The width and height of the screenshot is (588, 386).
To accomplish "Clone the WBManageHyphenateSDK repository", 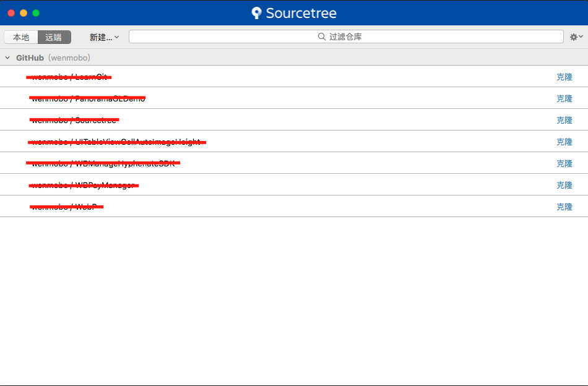I will pos(564,163).
